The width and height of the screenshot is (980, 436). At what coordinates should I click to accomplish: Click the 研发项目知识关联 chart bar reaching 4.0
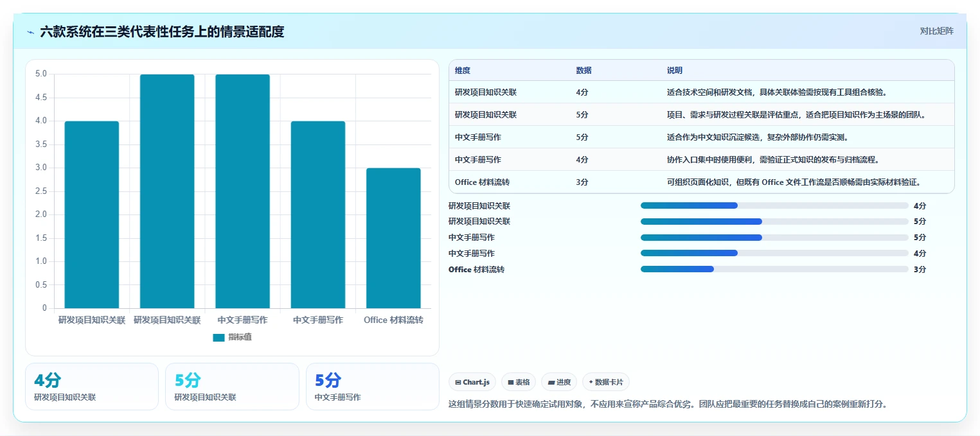tap(92, 214)
